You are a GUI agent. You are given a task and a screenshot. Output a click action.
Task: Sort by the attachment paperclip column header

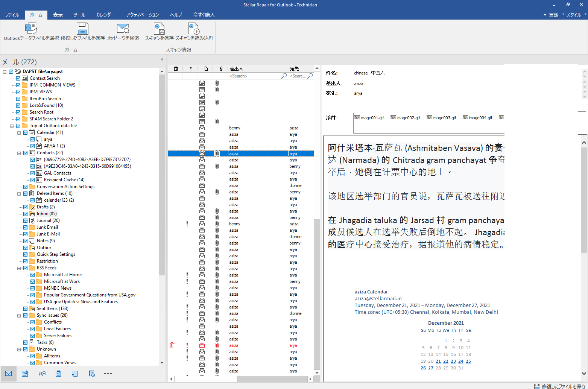pos(221,69)
